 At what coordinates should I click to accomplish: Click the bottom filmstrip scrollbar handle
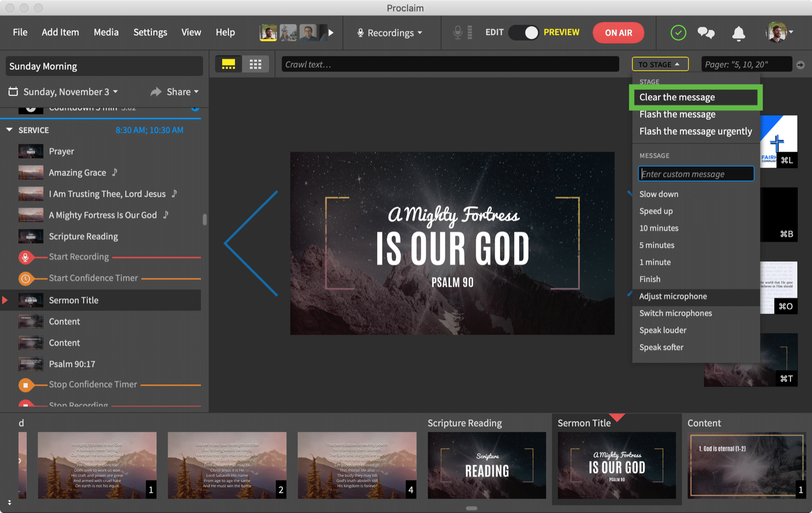pyautogui.click(x=471, y=508)
